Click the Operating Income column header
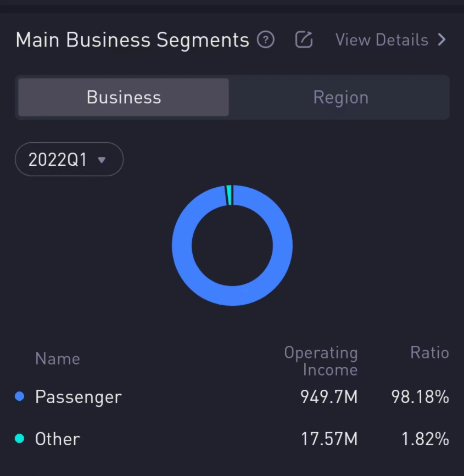The width and height of the screenshot is (464, 476). point(321,361)
